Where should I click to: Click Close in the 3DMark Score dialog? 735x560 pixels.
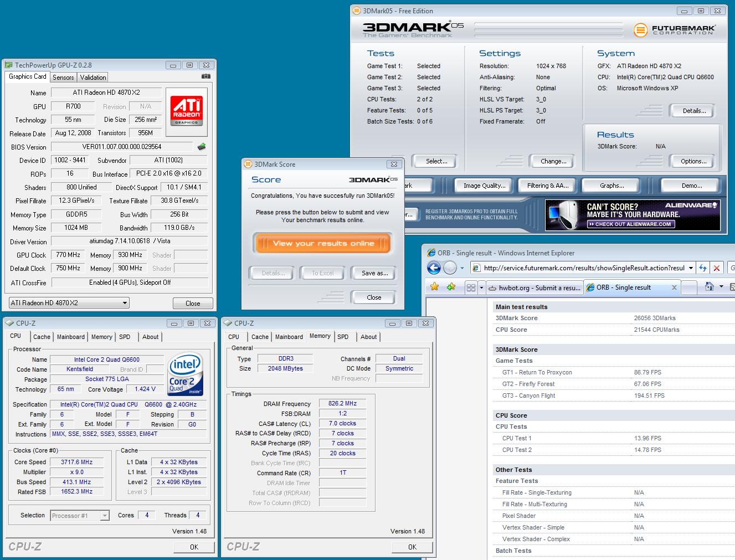(x=374, y=297)
